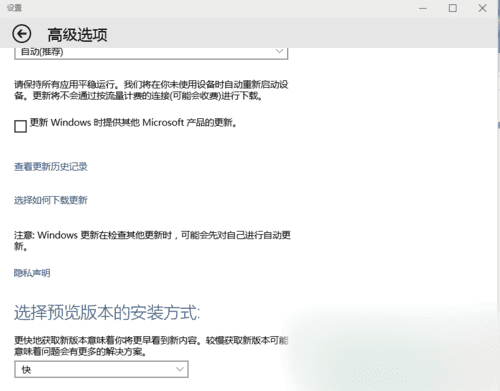Image resolution: width=500 pixels, height=391 pixels.
Task: Click the 设置 window title text
Action: pyautogui.click(x=14, y=8)
